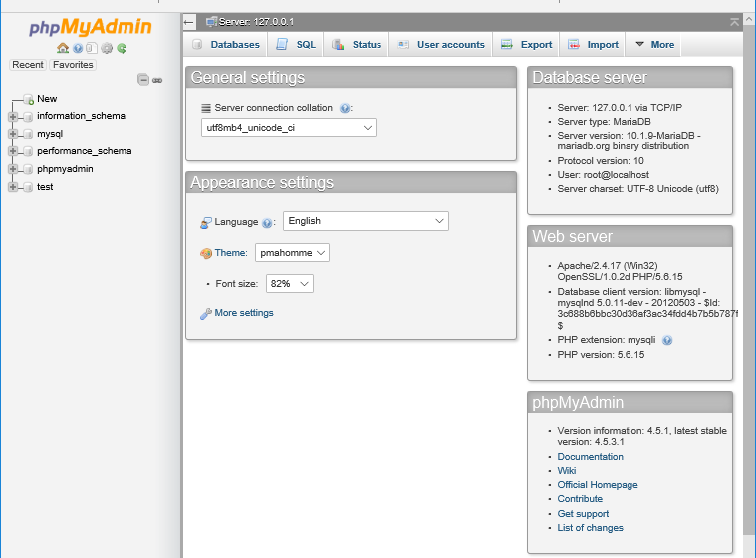The image size is (756, 558).
Task: Expand mysql tree node
Action: click(13, 135)
